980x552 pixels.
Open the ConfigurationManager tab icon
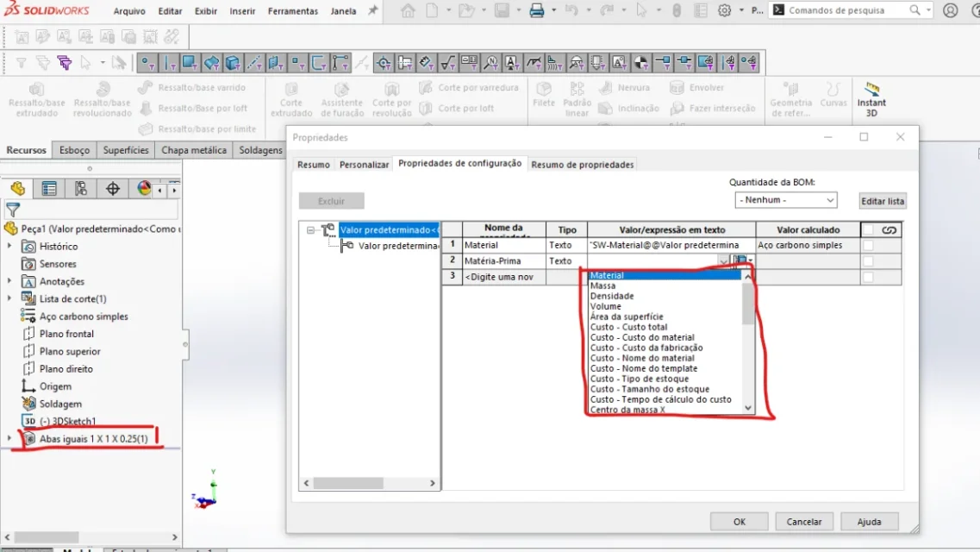pos(81,188)
